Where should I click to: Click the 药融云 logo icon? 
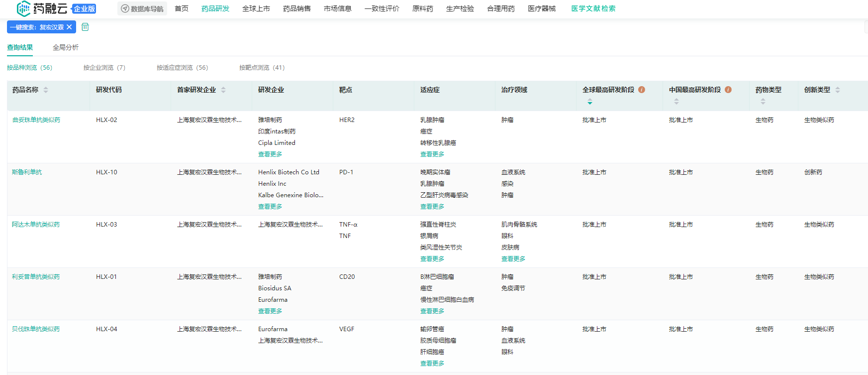point(23,8)
